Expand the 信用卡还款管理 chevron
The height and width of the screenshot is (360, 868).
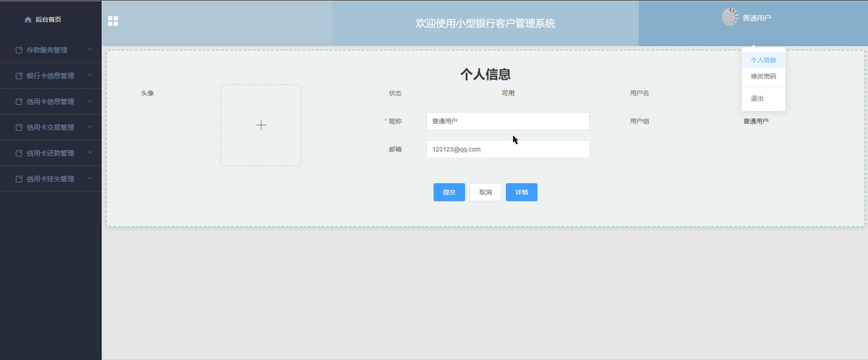tap(90, 153)
